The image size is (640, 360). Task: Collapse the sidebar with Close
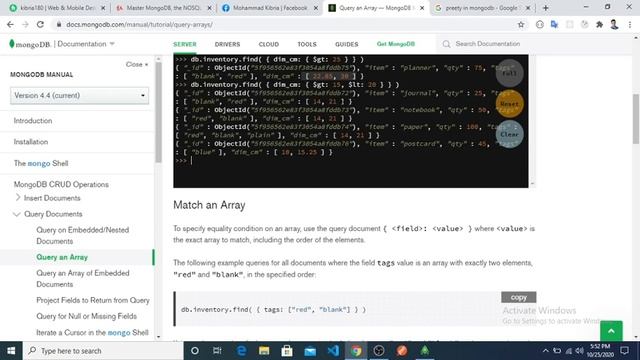click(x=137, y=64)
